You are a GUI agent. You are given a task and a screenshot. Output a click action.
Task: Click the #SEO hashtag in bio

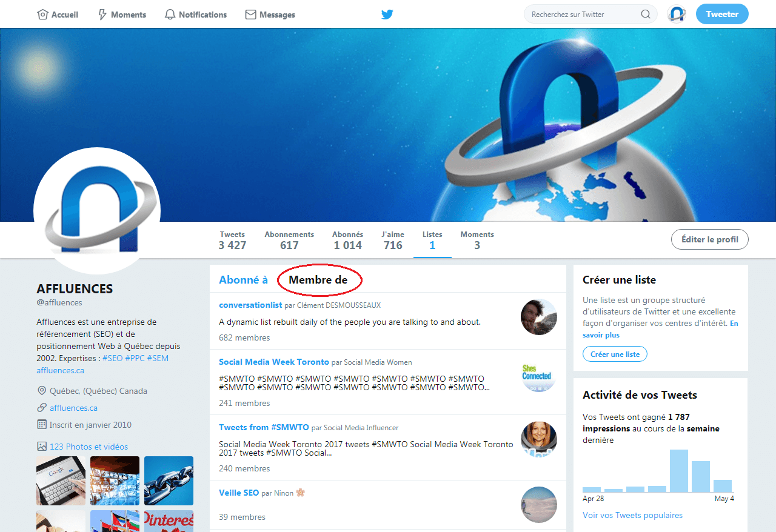112,358
